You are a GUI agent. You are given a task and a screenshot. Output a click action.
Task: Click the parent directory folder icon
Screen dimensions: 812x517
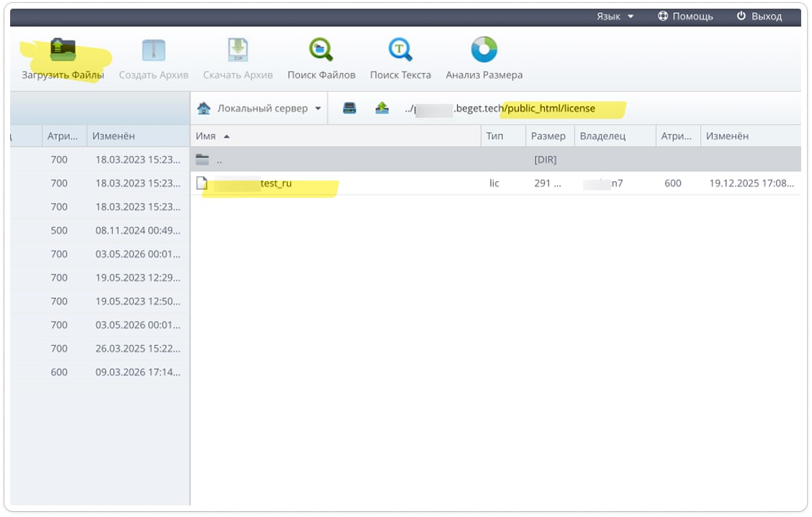[x=203, y=160]
